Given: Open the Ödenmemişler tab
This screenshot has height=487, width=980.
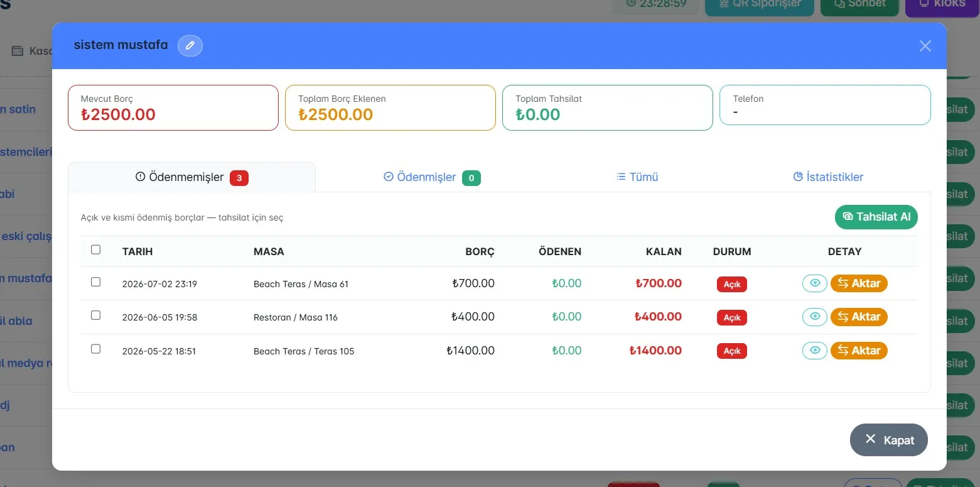Looking at the screenshot, I should [x=191, y=177].
